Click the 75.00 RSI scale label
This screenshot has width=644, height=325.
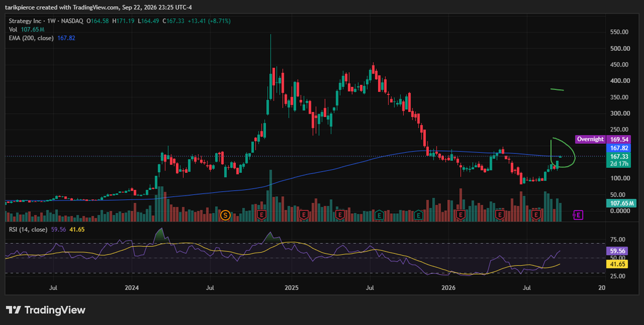[x=618, y=240]
